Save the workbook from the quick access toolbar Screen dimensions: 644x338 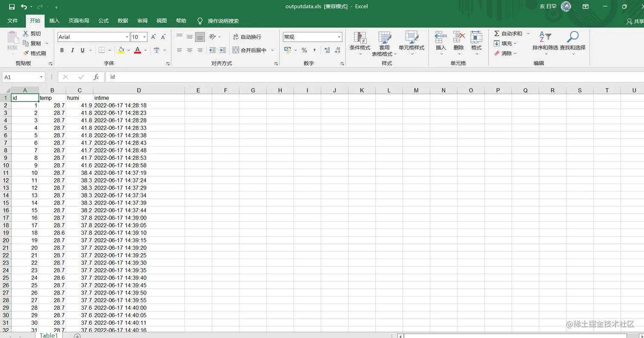[12, 7]
